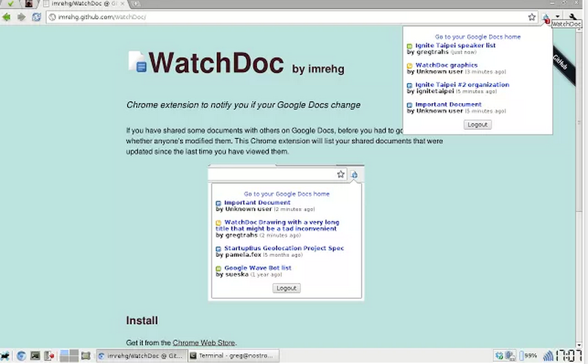Viewport: 588px width, 364px height.
Task: Click the show desktop icon in the taskbar
Action: pyautogui.click(x=86, y=356)
